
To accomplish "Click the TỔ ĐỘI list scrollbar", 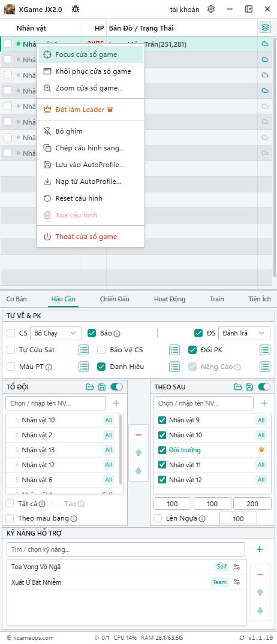I will (121, 449).
